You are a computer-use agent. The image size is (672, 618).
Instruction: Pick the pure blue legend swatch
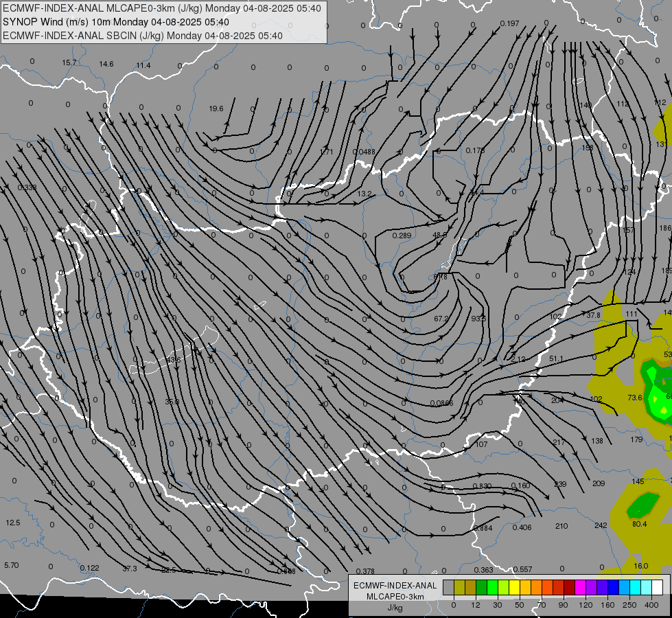[x=613, y=587]
